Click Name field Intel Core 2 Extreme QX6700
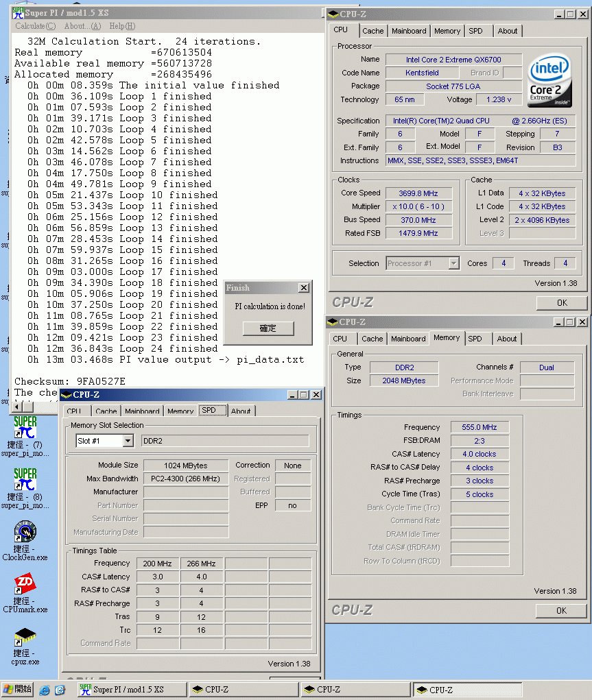The height and width of the screenshot is (700, 592). click(x=453, y=60)
